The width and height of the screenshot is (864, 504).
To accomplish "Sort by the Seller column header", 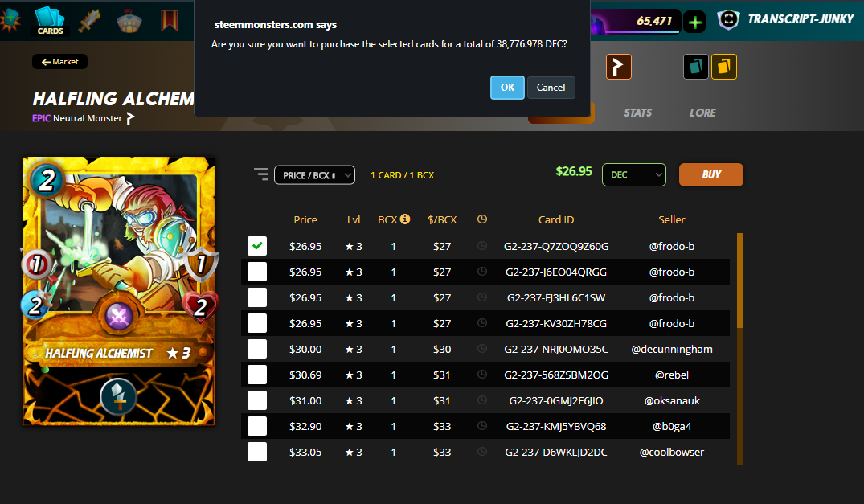I will click(x=672, y=219).
